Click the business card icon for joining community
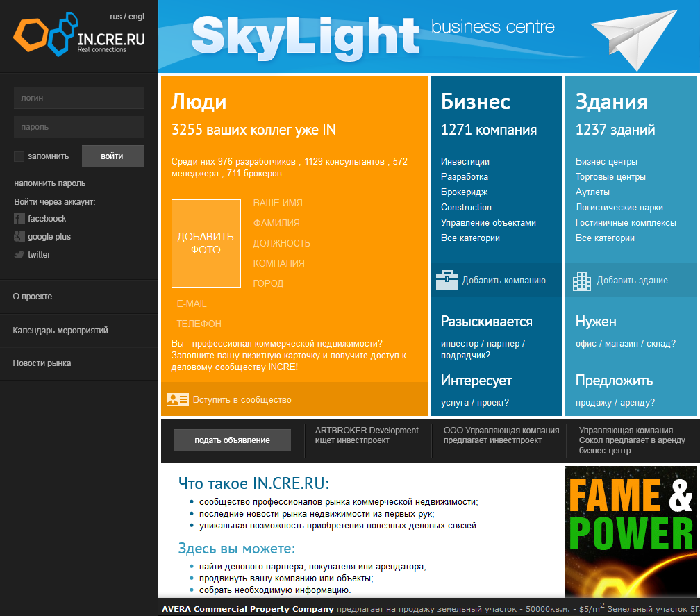Image resolution: width=700 pixels, height=616 pixels. [178, 399]
